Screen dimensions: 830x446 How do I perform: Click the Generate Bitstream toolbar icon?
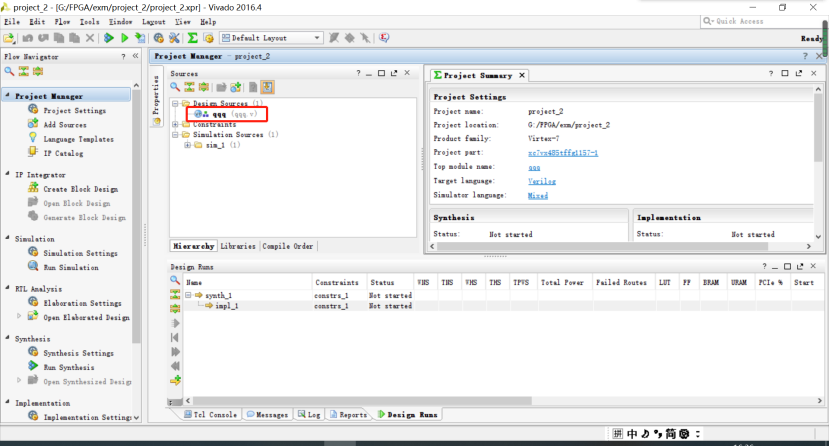tap(140, 38)
